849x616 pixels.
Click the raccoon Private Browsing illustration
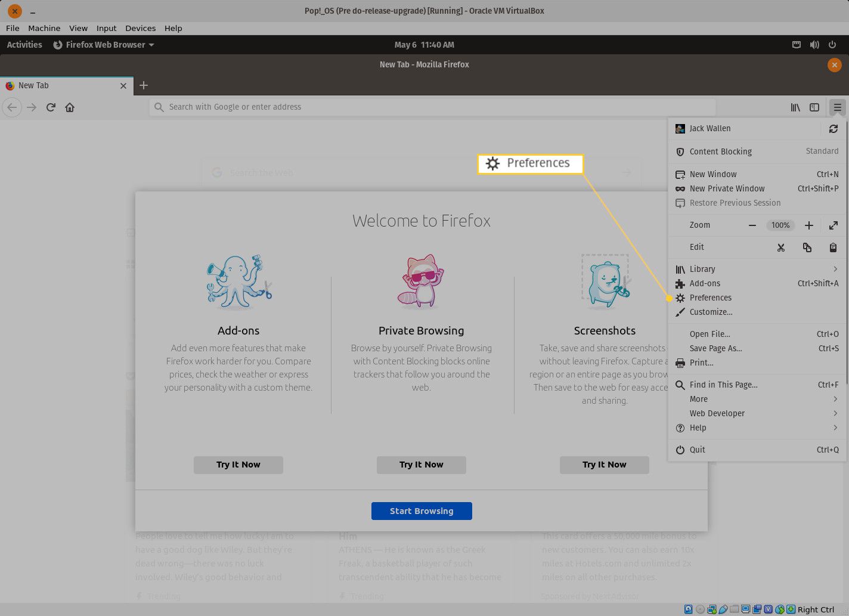click(x=421, y=281)
